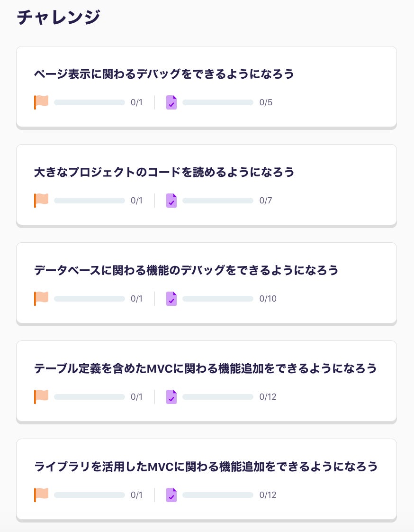Click the 0/7 progress bar in 大きなプロジェクト card
The height and width of the screenshot is (532, 414).
click(218, 201)
